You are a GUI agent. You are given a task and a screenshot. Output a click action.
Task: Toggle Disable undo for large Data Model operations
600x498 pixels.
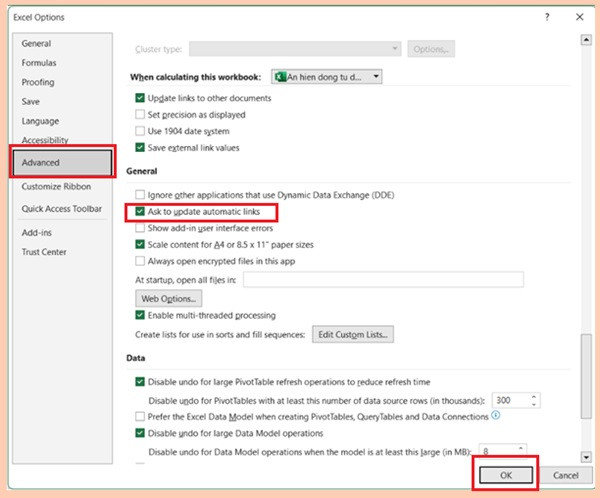(140, 433)
